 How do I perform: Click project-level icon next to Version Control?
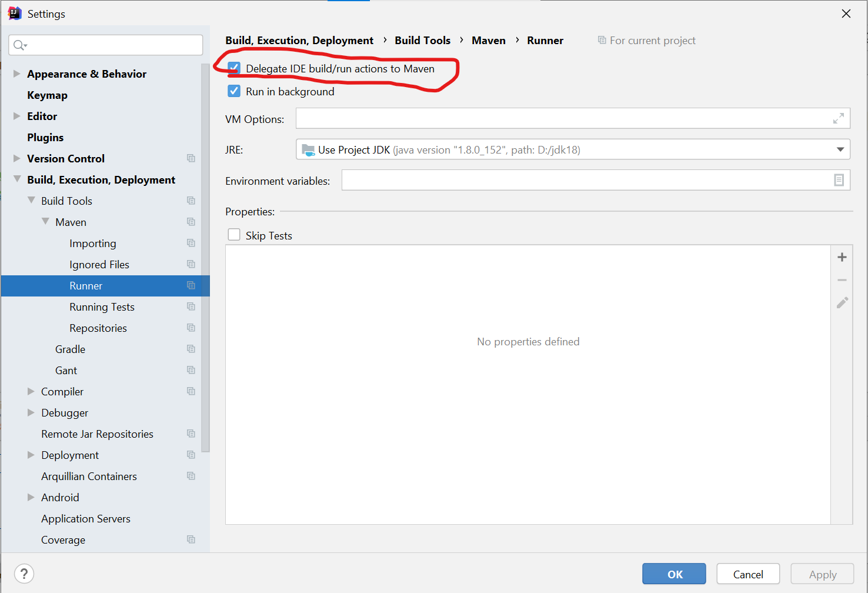click(x=191, y=158)
